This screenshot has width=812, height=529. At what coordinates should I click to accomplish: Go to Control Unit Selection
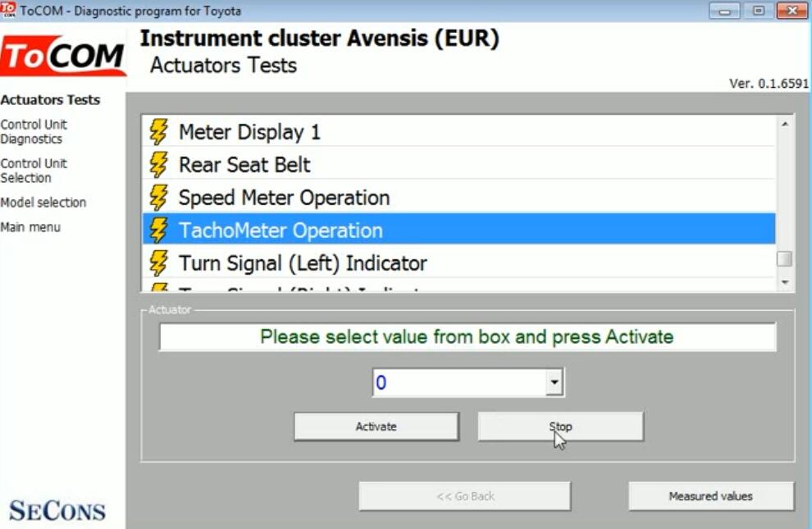[34, 171]
